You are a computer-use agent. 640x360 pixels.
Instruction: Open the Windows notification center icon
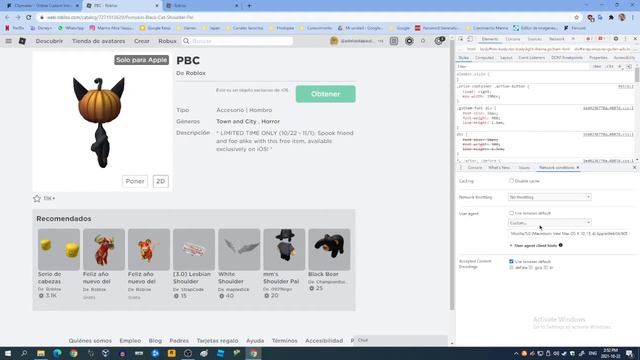coord(630,353)
